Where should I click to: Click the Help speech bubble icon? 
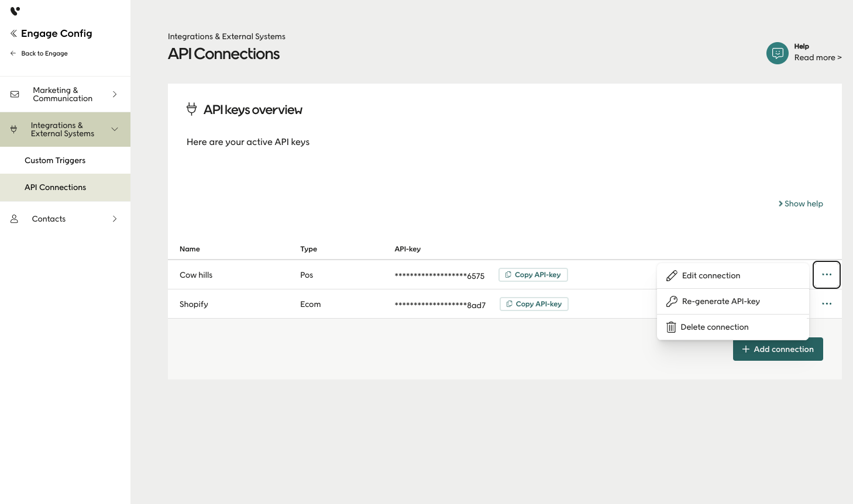pos(777,53)
